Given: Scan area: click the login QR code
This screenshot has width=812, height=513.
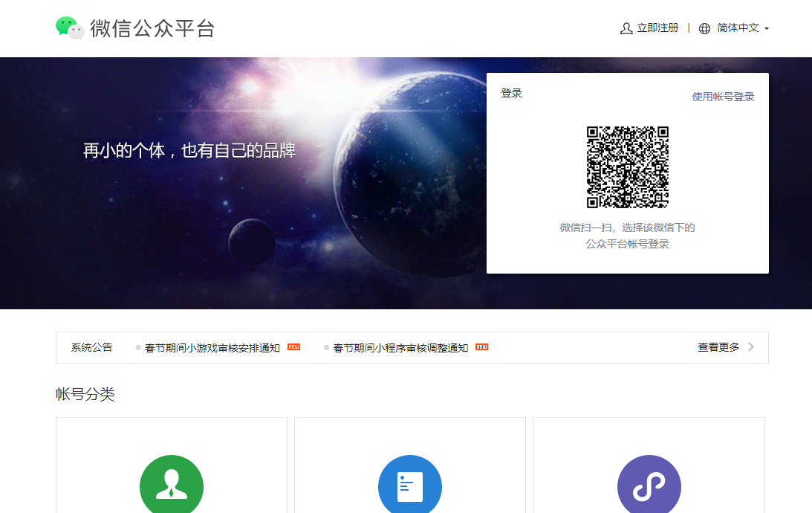Looking at the screenshot, I should 628,168.
